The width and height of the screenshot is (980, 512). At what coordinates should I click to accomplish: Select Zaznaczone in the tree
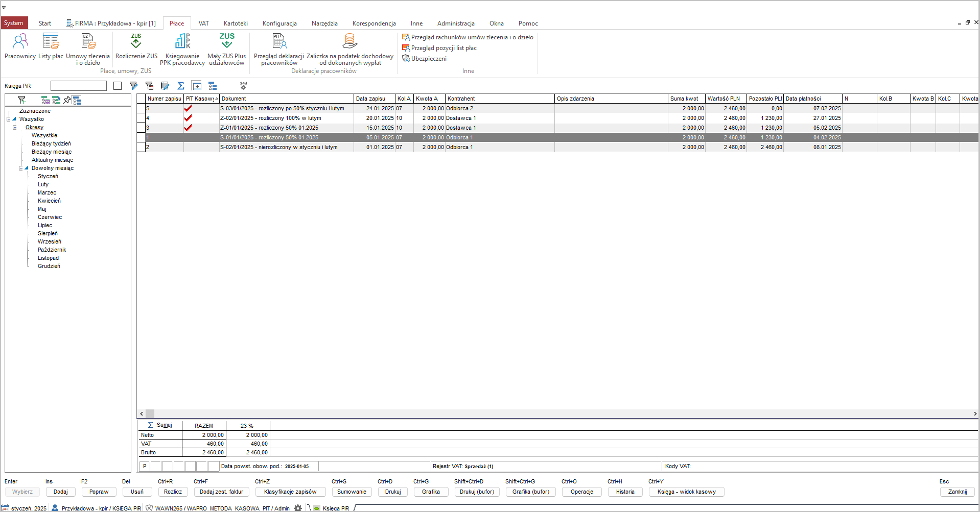(35, 111)
